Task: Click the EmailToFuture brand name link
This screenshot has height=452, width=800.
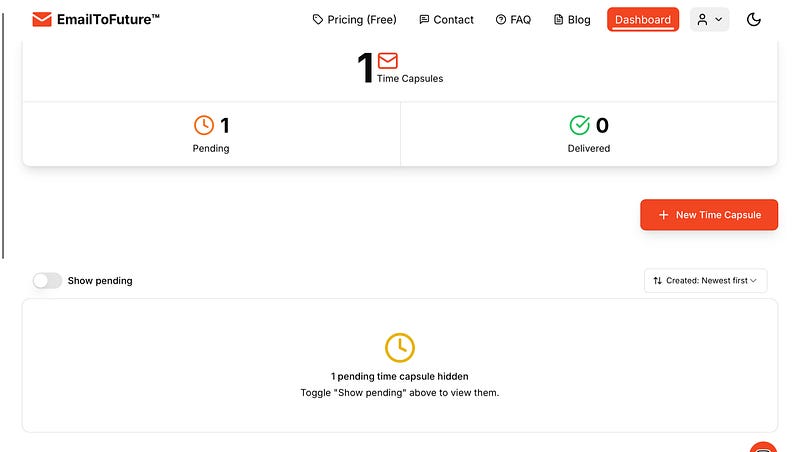Action: pyautogui.click(x=108, y=19)
